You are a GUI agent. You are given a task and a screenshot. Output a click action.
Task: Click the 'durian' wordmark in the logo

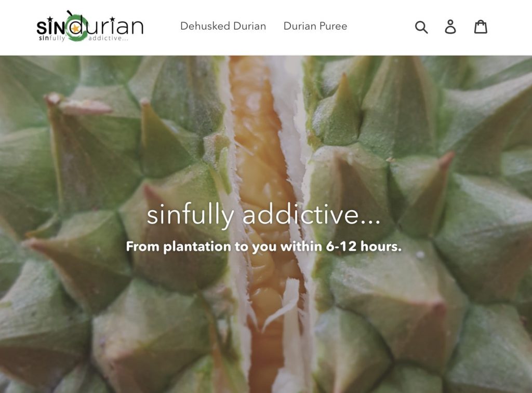coord(109,24)
